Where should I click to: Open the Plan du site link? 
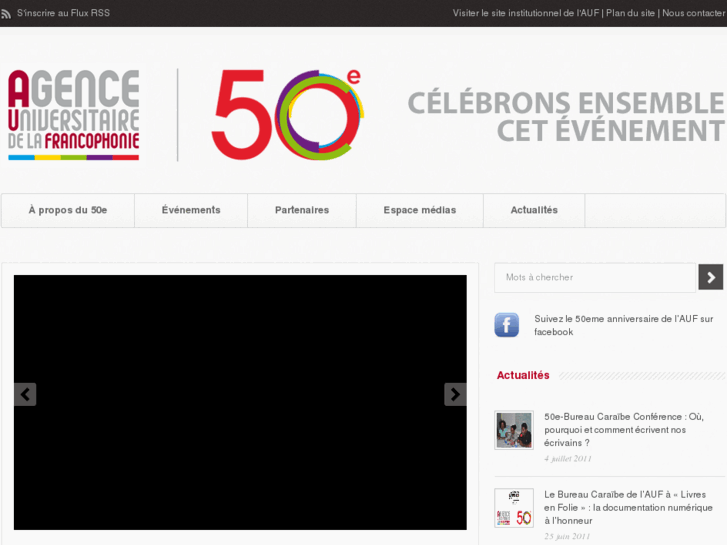[x=630, y=13]
